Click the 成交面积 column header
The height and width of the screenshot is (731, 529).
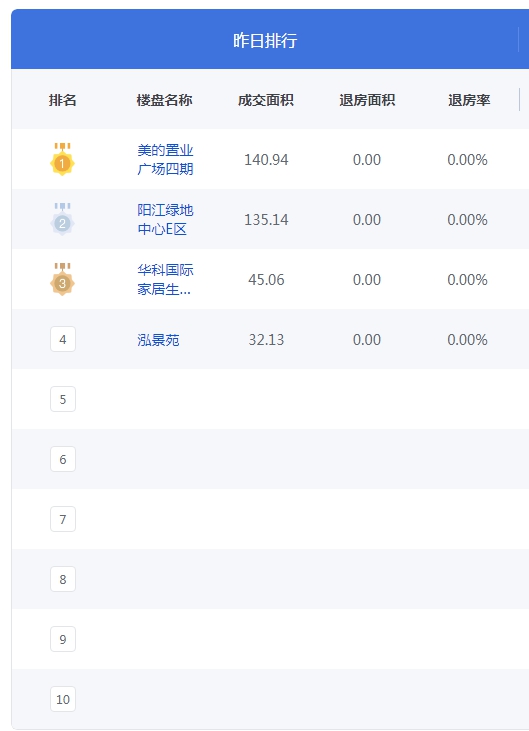tap(266, 100)
